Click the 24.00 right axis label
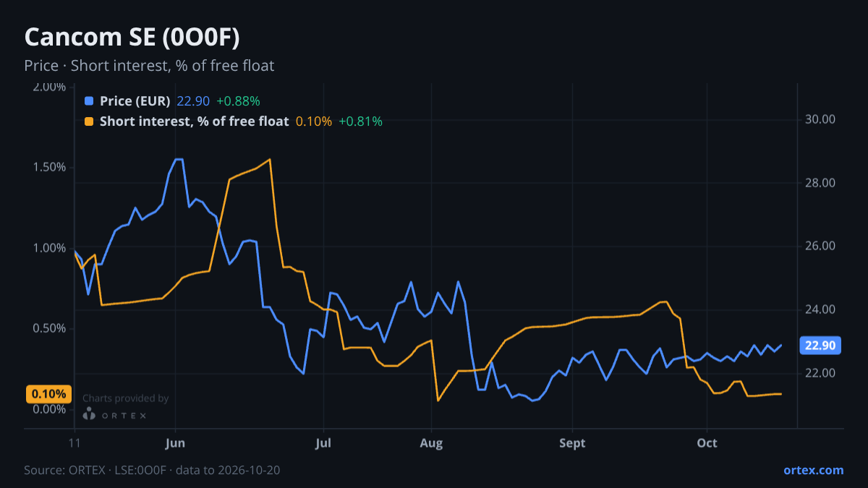 [x=820, y=309]
